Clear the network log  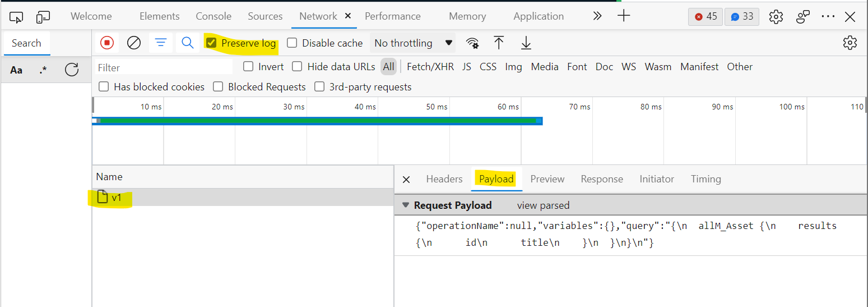(134, 43)
